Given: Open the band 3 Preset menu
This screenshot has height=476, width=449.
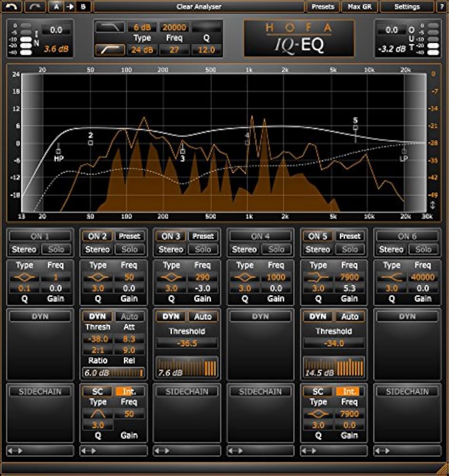Looking at the screenshot, I should coord(203,236).
